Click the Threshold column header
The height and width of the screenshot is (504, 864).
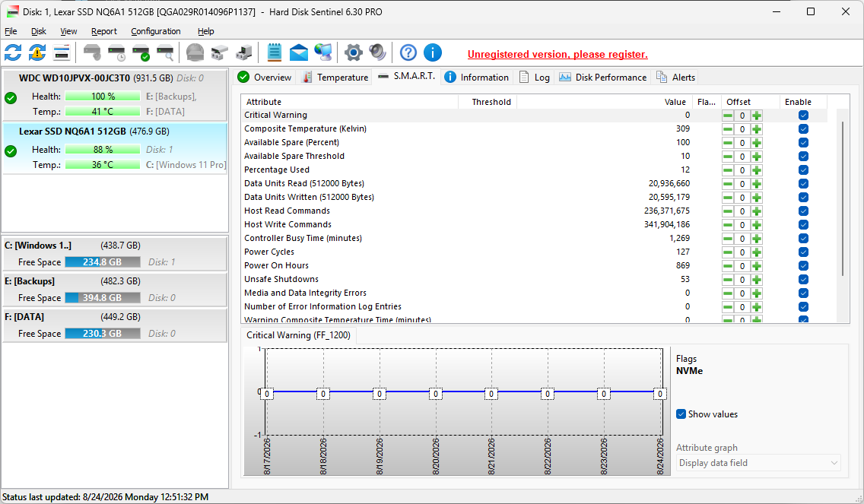coord(488,102)
